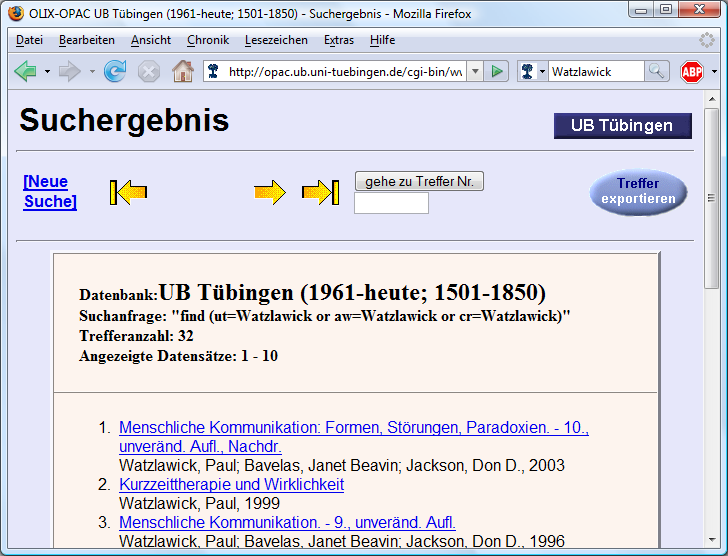728x556 pixels.
Task: Open the Menschliche Kommunikation 9. unveränd. Aufl. link
Action: tap(287, 523)
